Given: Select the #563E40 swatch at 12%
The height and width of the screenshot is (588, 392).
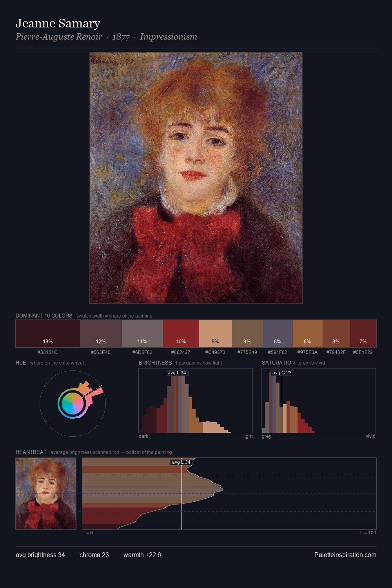Looking at the screenshot, I should pos(101,334).
